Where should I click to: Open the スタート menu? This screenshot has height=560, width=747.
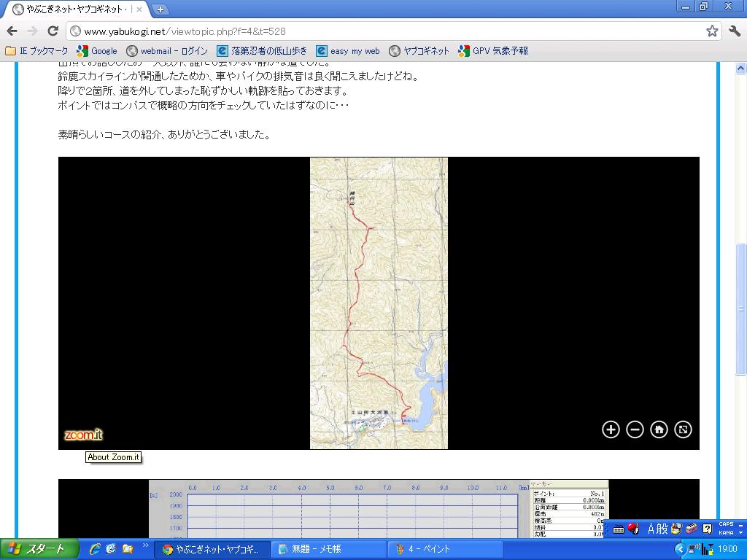[36, 549]
